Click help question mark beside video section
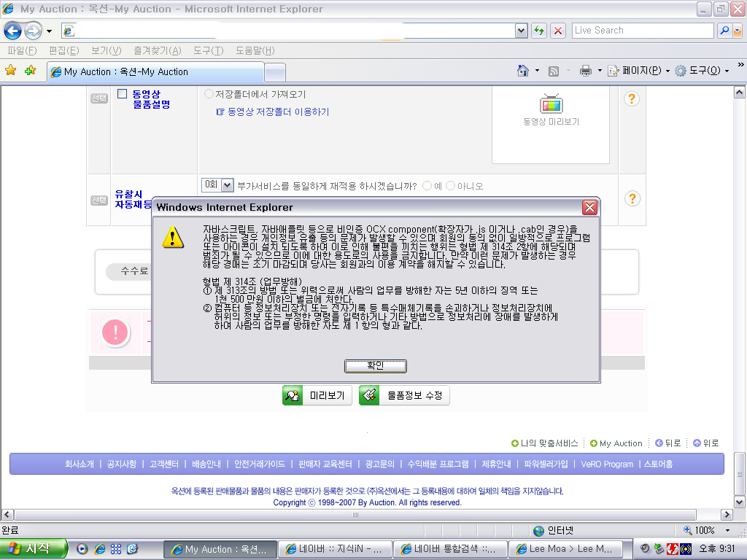The width and height of the screenshot is (747, 560). click(x=632, y=98)
